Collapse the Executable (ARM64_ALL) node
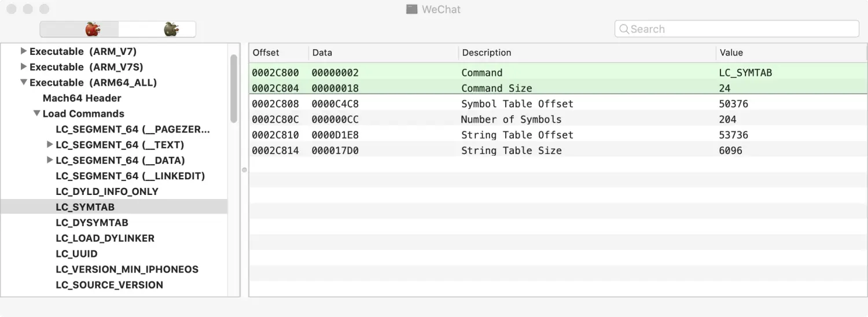Screen dimensions: 868x317 click(x=24, y=83)
